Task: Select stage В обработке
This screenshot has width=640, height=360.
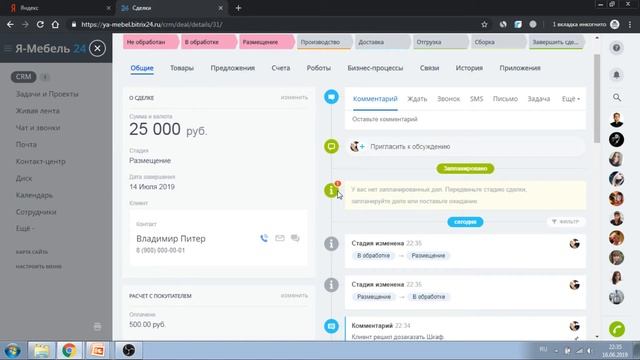Action: 208,42
